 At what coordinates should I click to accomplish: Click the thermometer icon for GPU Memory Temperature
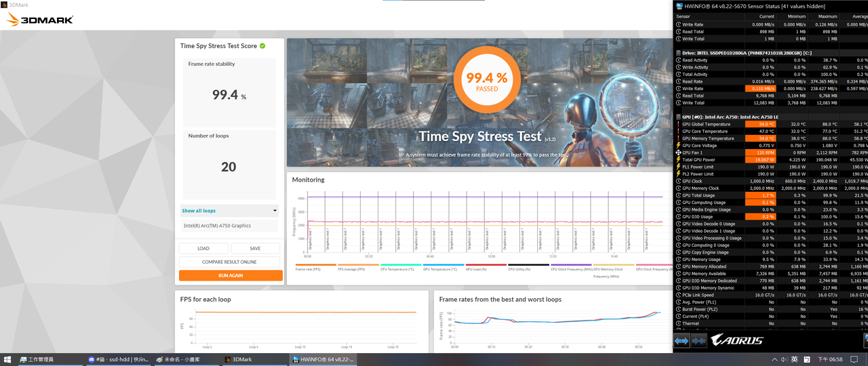click(678, 138)
